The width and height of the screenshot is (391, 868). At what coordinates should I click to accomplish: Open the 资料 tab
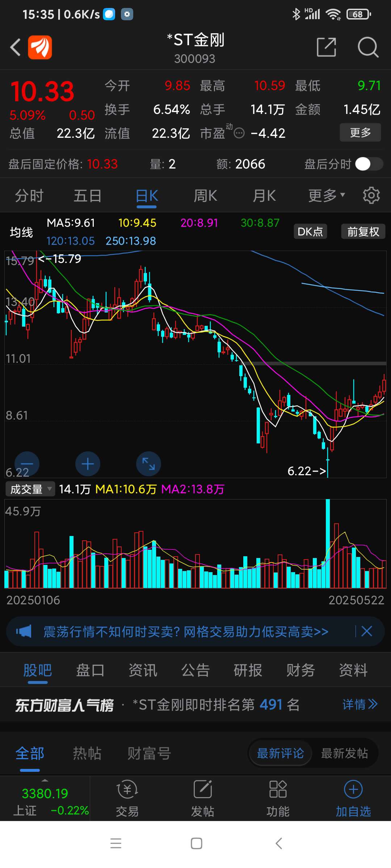[353, 670]
